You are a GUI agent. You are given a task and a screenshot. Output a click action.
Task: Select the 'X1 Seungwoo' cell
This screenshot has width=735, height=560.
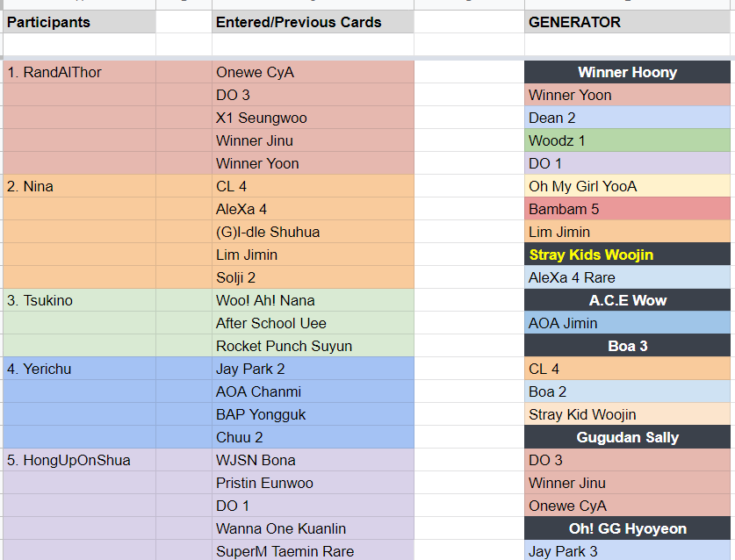click(313, 118)
